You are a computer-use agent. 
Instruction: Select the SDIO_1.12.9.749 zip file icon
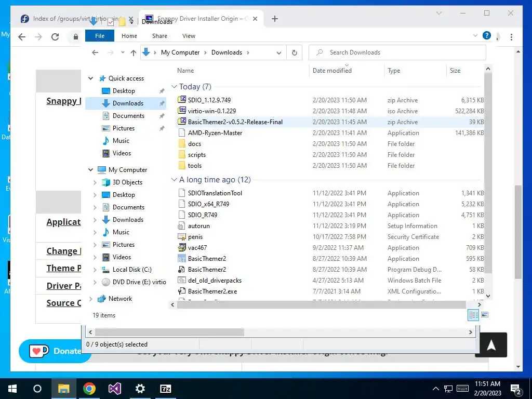(x=182, y=100)
